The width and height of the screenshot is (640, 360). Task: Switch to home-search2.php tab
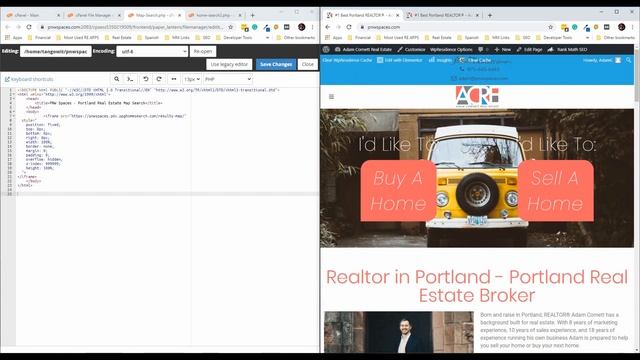(x=214, y=15)
